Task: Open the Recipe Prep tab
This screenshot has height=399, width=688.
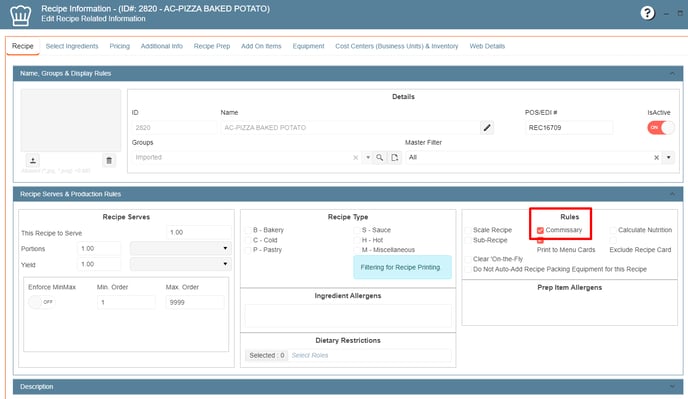Action: tap(212, 46)
